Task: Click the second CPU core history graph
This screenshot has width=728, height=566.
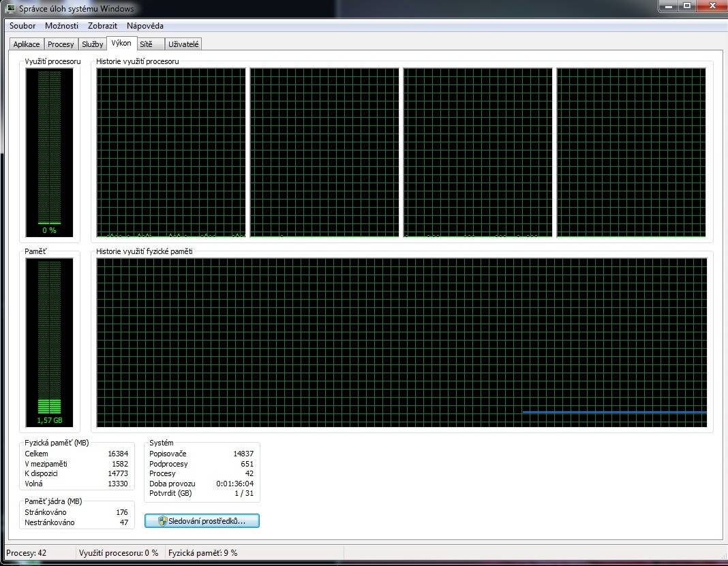Action: [324, 153]
